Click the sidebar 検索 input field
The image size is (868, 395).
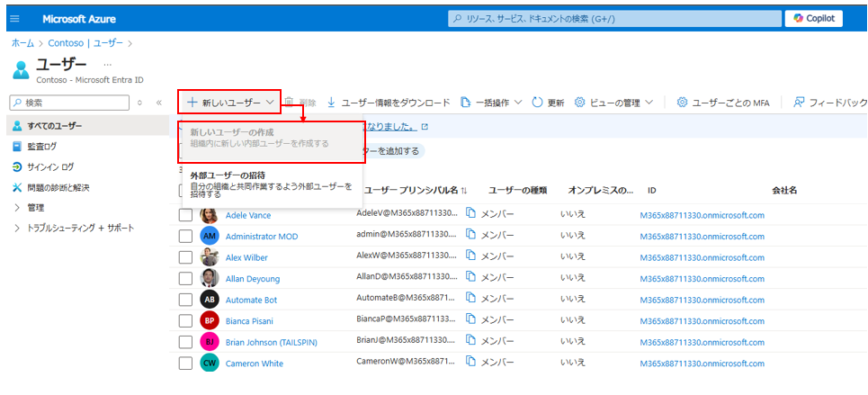(x=69, y=103)
